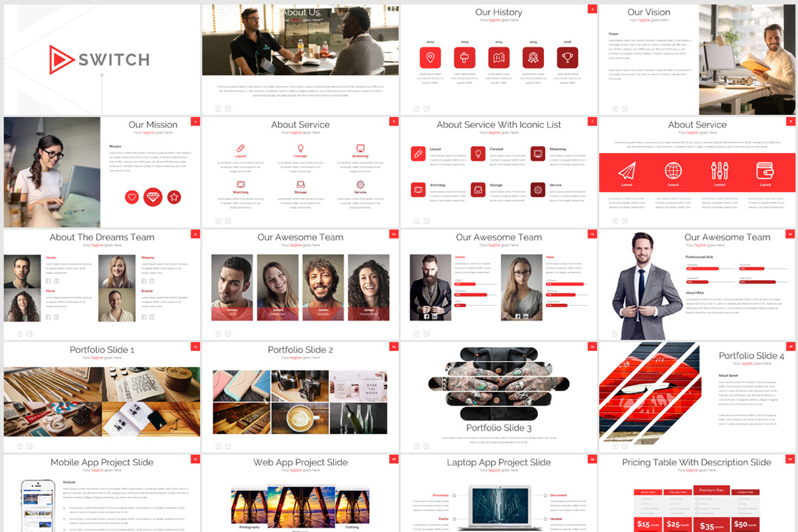Select the diamond icon on Our Mission slide

point(152,198)
